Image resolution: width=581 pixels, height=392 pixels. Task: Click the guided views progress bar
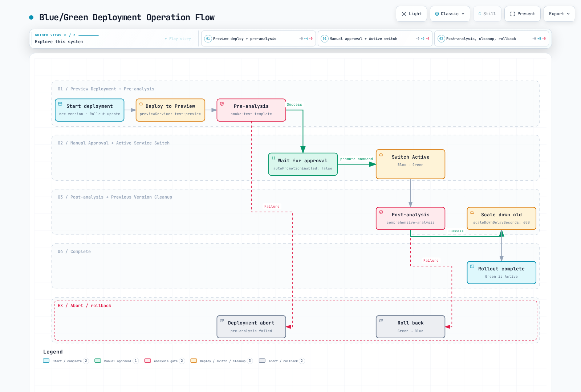click(89, 35)
